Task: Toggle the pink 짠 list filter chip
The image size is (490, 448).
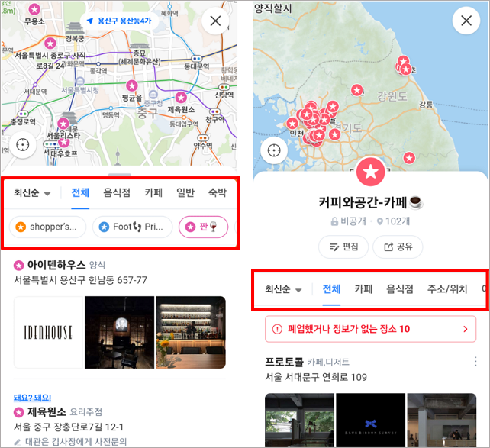Action: pos(203,227)
